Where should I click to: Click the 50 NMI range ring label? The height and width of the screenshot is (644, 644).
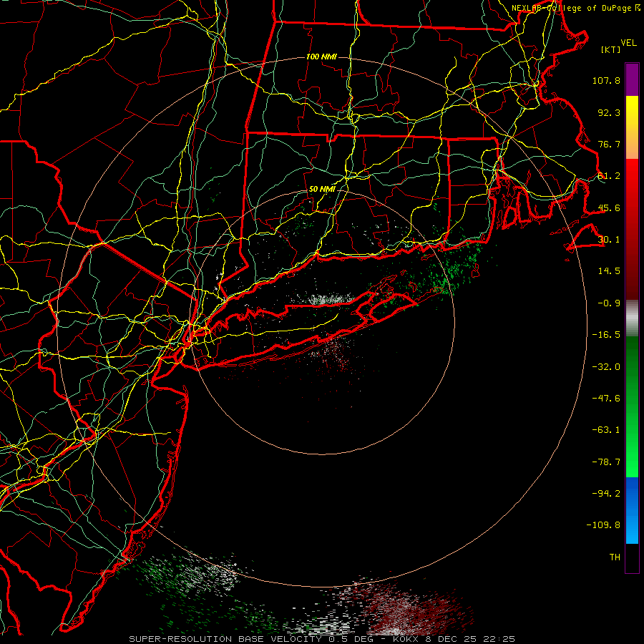[x=321, y=190]
